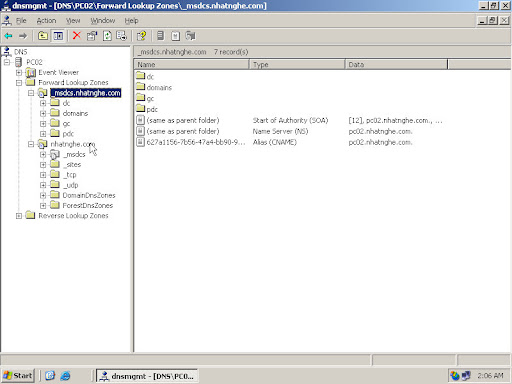Select the DNS root tree item
Viewport: 512px width, 384px height.
pos(20,52)
